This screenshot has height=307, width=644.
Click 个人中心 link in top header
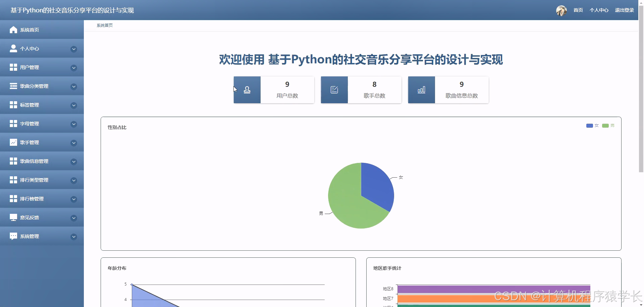coord(599,10)
